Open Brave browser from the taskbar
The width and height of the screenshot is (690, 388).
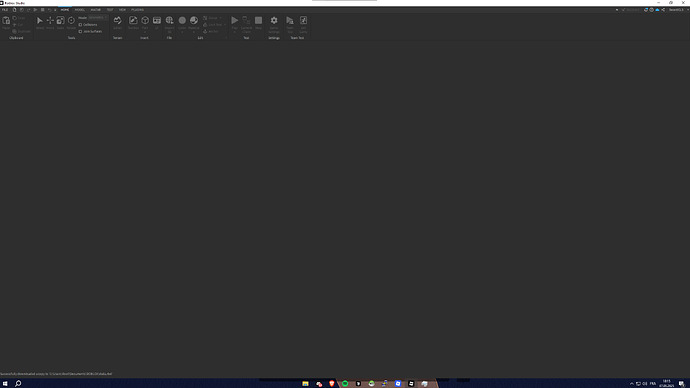pyautogui.click(x=332, y=383)
